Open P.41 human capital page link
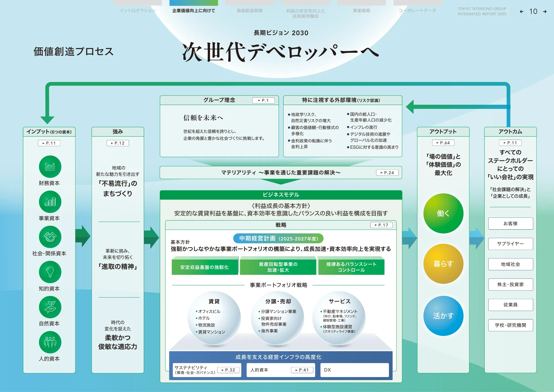This screenshot has width=554, height=392. (x=302, y=370)
